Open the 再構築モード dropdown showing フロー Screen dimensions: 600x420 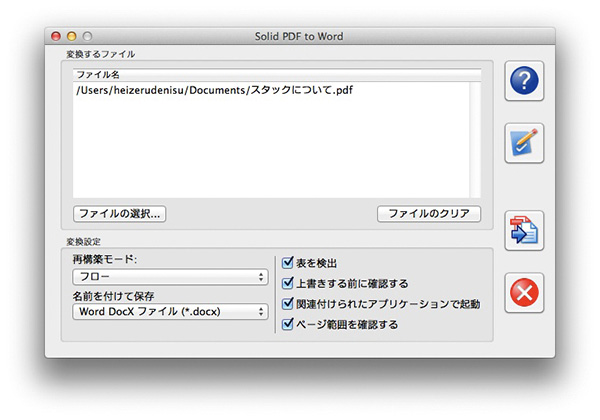click(x=171, y=277)
